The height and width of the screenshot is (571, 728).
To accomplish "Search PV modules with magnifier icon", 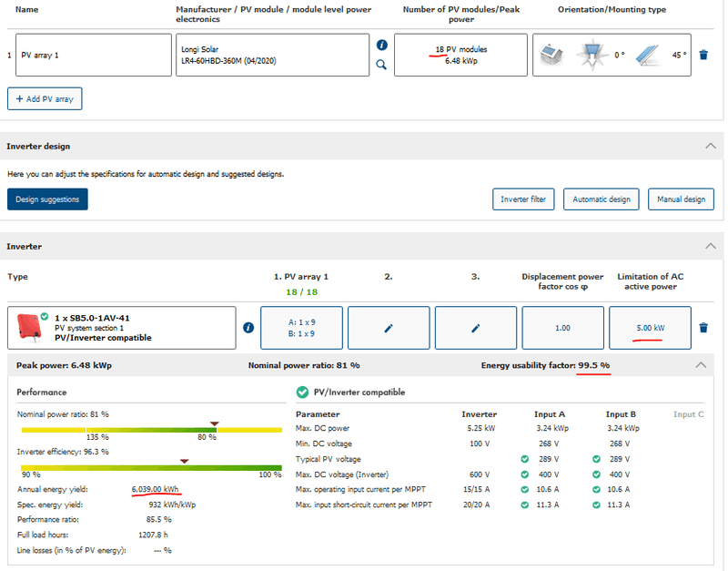I will 381,65.
